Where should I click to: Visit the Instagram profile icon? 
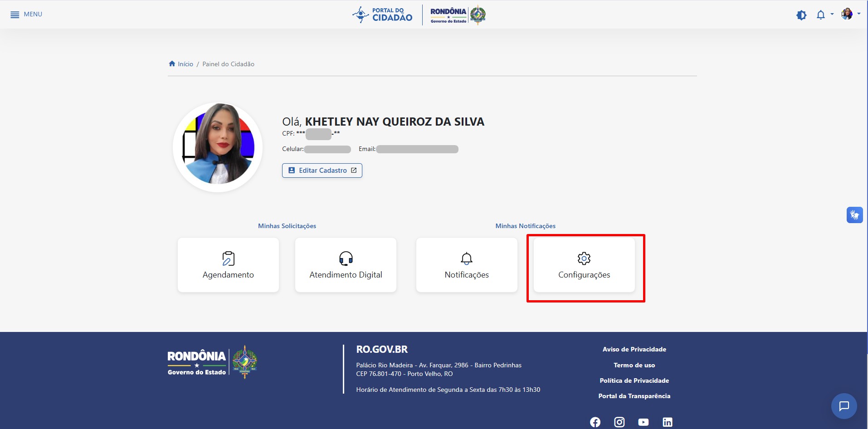click(x=619, y=422)
